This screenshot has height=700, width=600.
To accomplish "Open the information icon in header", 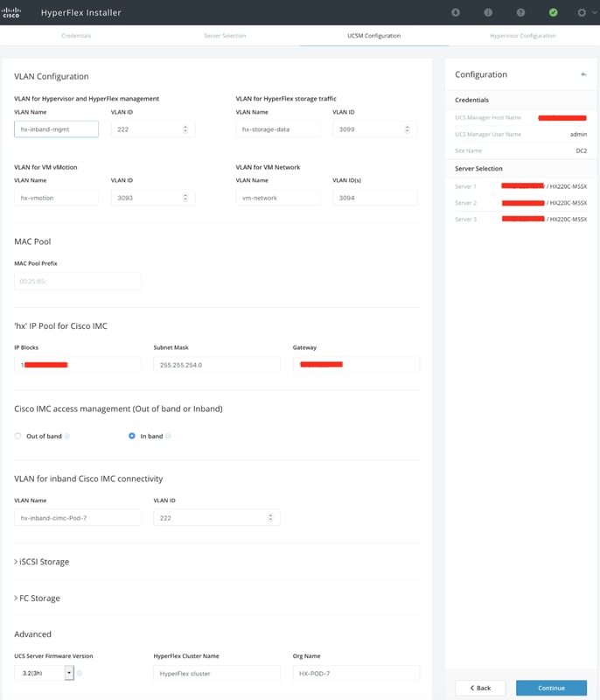I will coord(488,12).
